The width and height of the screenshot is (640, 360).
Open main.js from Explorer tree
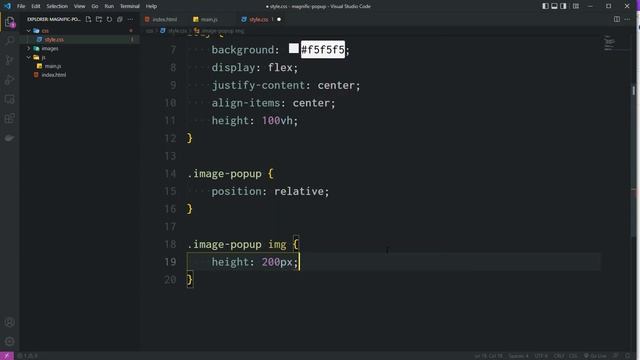click(x=80, y=66)
